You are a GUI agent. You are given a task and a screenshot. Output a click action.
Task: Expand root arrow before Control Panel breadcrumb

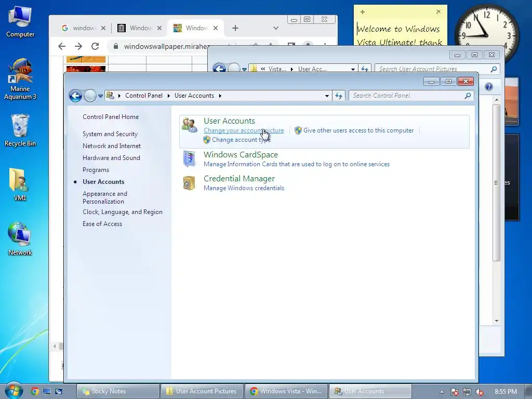[x=119, y=96]
